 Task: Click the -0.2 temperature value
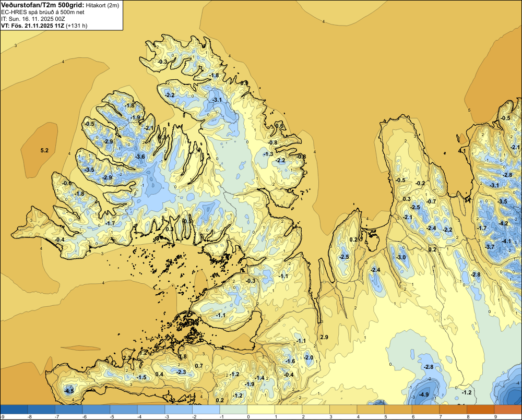pos(420,183)
